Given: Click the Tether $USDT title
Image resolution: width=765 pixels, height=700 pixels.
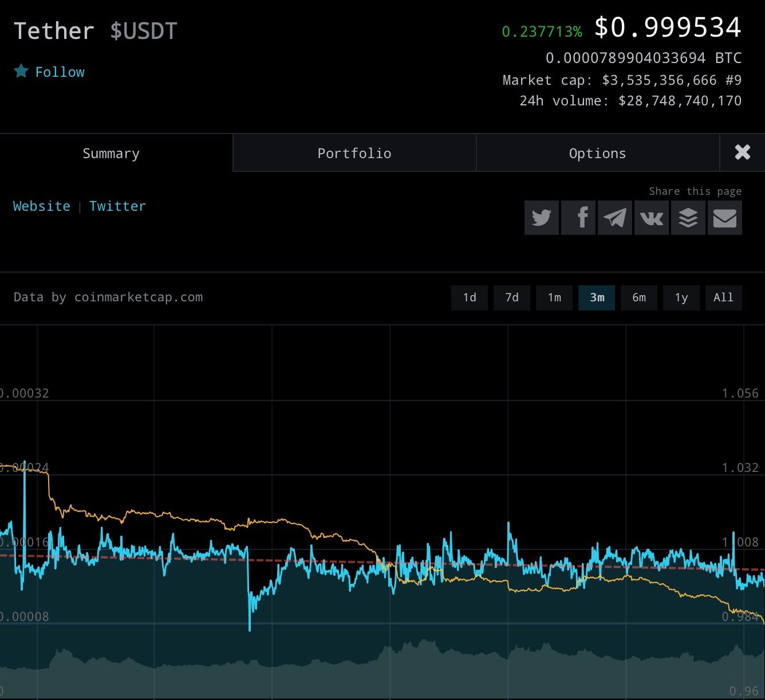Looking at the screenshot, I should tap(96, 31).
